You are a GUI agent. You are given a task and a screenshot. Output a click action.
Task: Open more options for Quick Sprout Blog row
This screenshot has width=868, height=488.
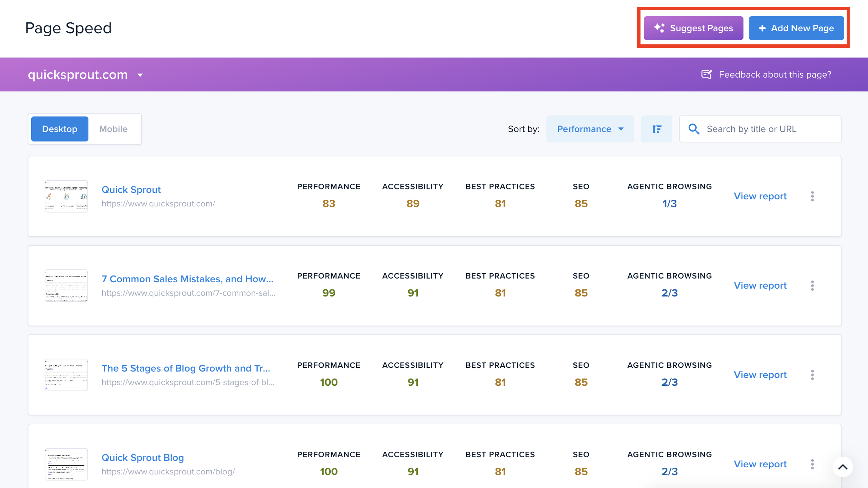pos(812,464)
